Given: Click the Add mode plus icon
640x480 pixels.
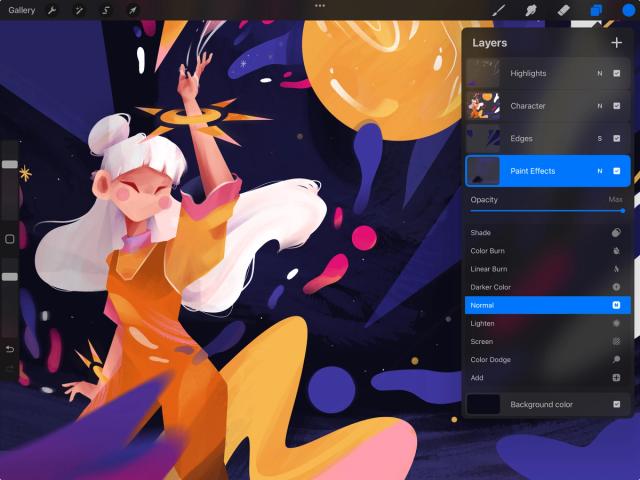Looking at the screenshot, I should [x=616, y=378].
